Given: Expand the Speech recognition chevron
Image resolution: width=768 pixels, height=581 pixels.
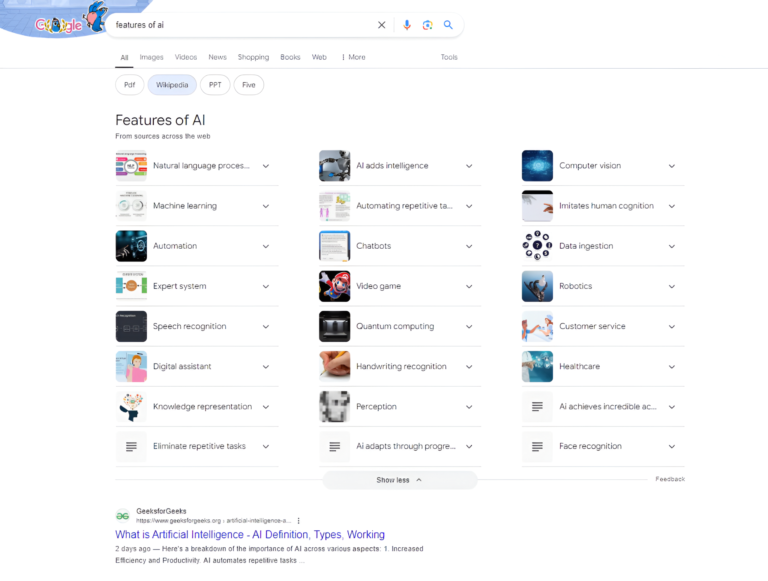Looking at the screenshot, I should [265, 327].
